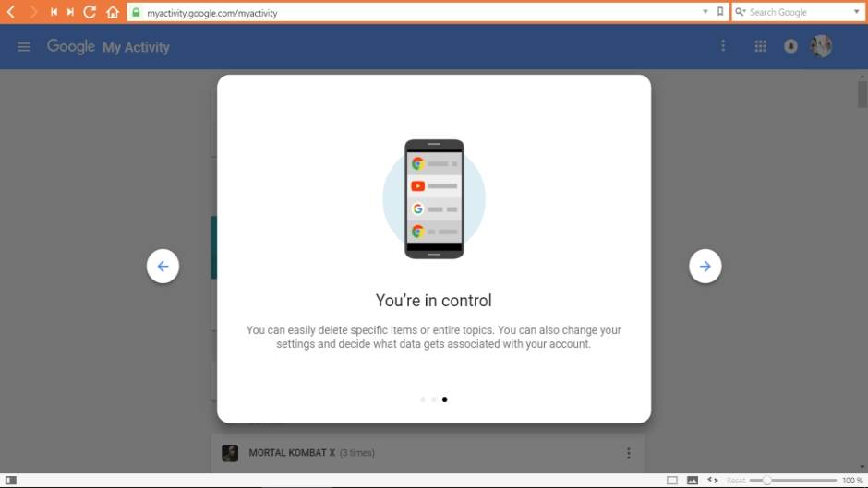Open options menu for MORTAL KOMBAT X entry
868x488 pixels.
pos(629,453)
